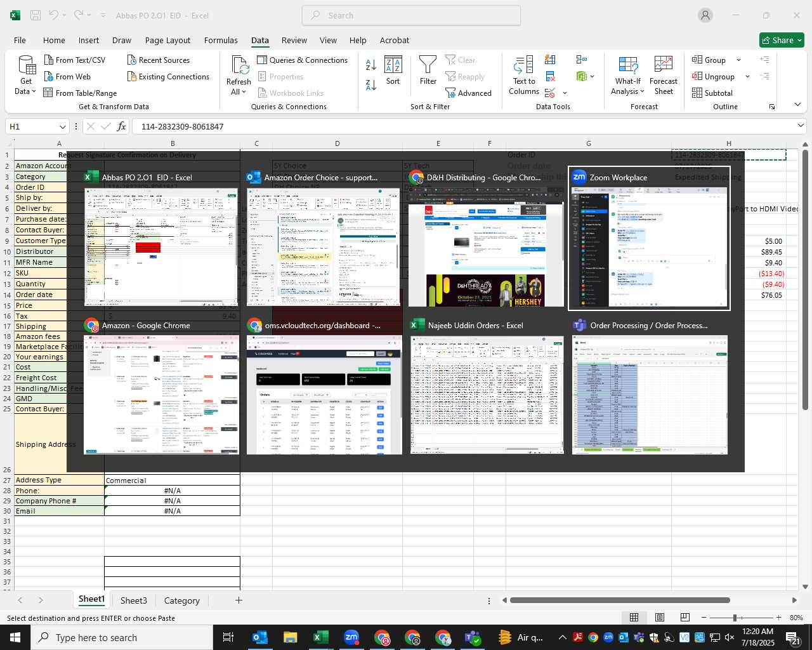Open the Name Box dropdown
Viewport: 812px width, 650px height.
tap(62, 126)
